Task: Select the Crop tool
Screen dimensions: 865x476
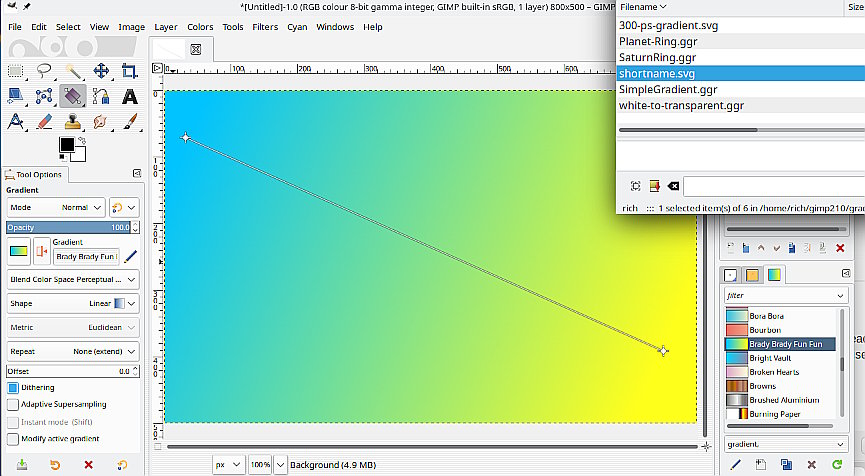Action: click(130, 71)
